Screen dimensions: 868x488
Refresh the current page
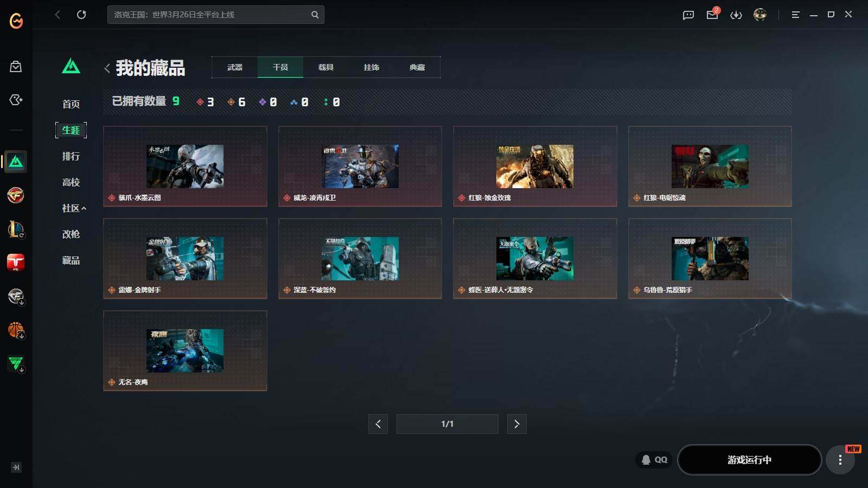tap(81, 15)
